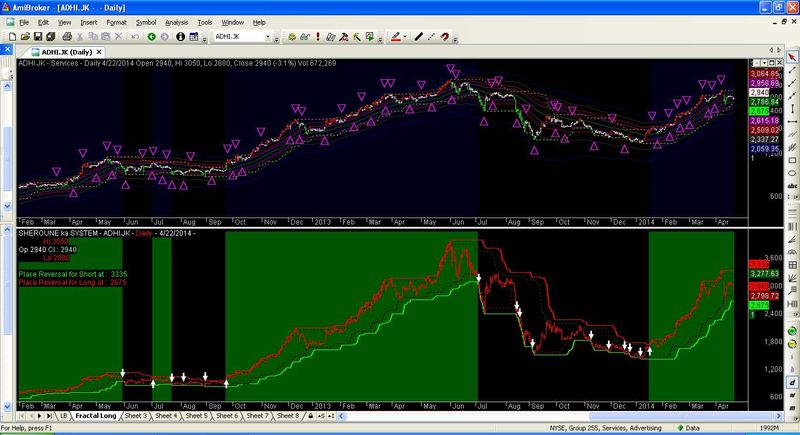Click the Delete X icon in toolbar
Image resolution: width=800 pixels, height=435 pixels.
pyautogui.click(x=118, y=37)
